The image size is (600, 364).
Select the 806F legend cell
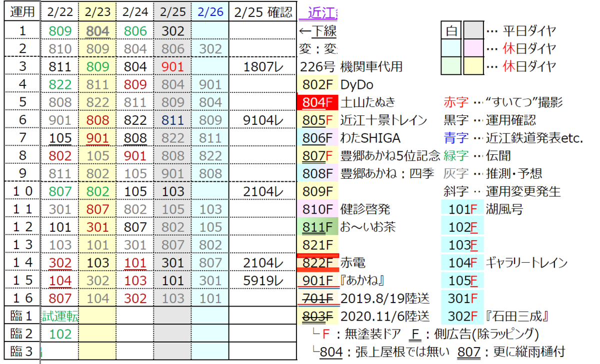pos(317,138)
